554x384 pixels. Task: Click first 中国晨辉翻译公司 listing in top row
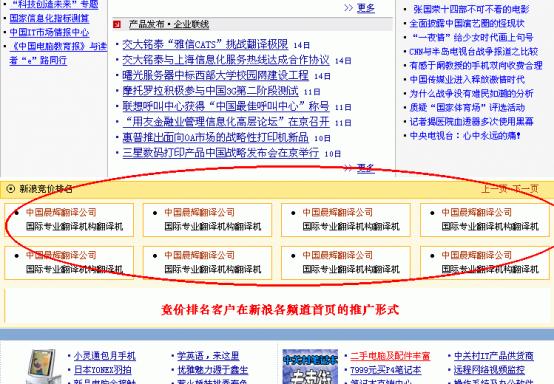coord(61,212)
